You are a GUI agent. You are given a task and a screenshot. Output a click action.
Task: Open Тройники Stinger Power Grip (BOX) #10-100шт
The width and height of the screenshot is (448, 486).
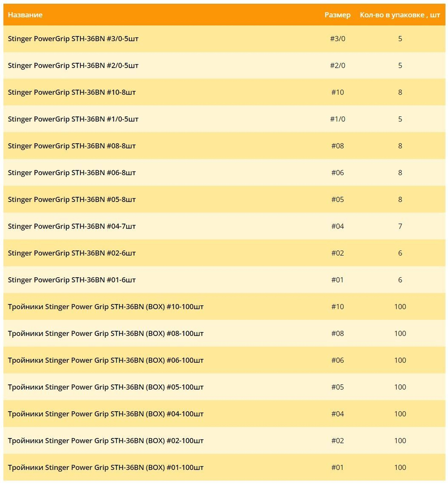106,307
